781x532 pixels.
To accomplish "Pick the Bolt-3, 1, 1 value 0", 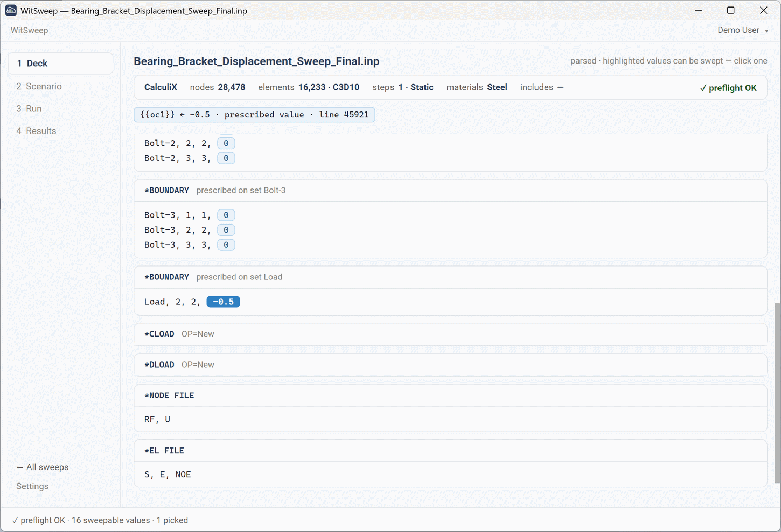I will (226, 215).
